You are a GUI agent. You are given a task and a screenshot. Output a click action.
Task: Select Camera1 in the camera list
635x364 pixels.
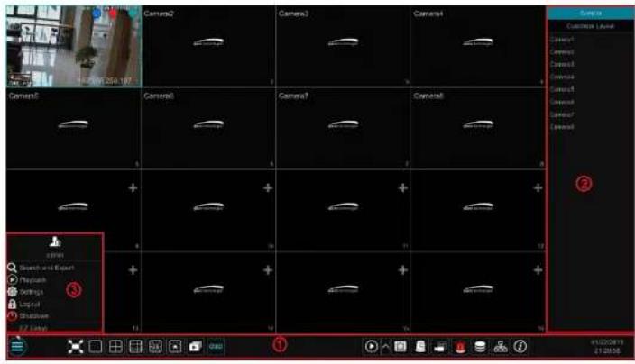pyautogui.click(x=562, y=40)
